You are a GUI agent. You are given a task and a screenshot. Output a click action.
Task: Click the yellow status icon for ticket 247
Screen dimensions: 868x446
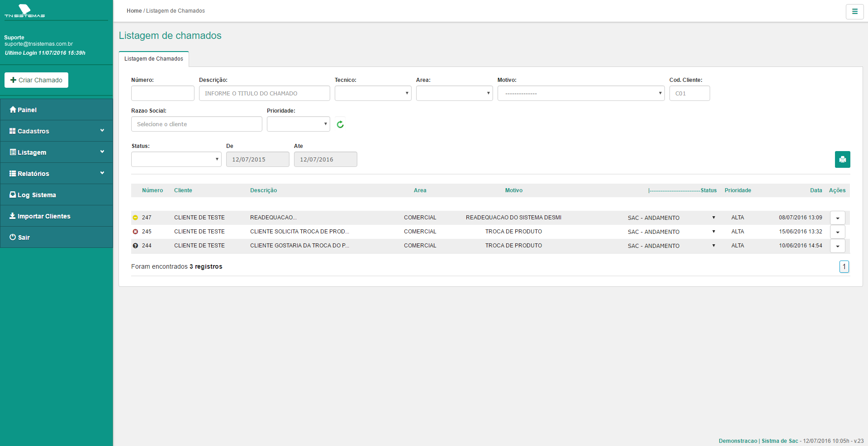click(135, 218)
